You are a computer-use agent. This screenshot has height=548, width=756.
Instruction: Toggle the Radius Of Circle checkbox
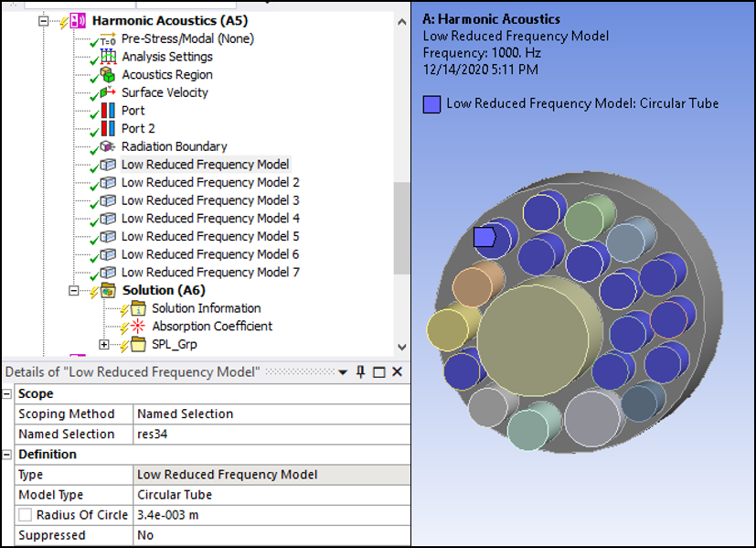(27, 515)
